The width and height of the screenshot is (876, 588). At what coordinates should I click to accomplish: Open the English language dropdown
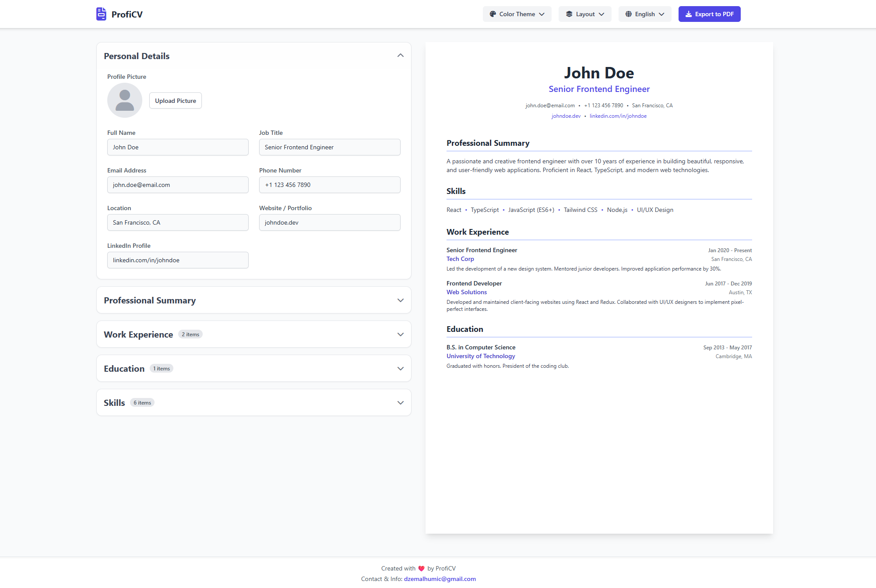645,14
